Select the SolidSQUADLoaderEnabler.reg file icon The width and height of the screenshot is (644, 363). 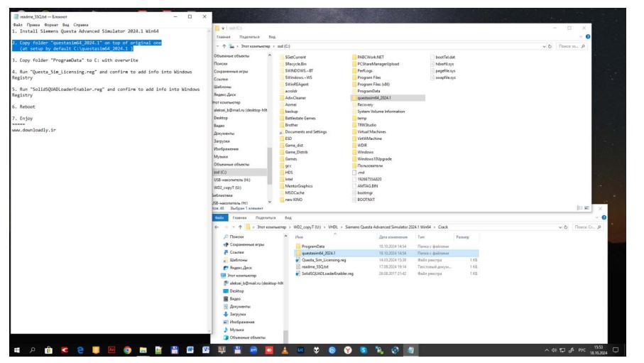point(298,273)
